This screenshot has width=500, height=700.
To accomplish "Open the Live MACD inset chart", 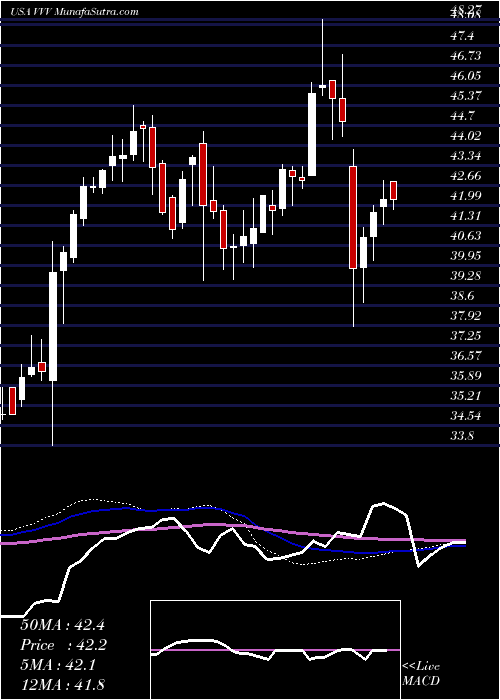I will click(x=275, y=650).
